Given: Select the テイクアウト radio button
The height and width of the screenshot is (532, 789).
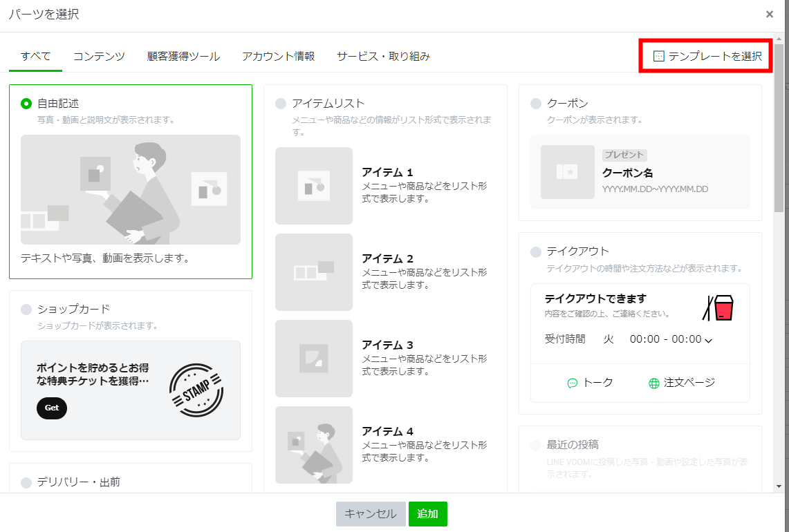Looking at the screenshot, I should click(536, 251).
